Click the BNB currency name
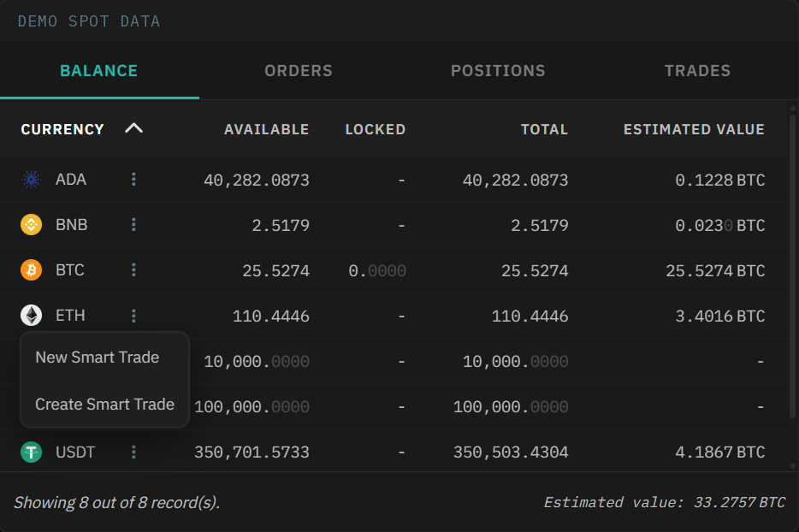Image resolution: width=799 pixels, height=532 pixels. [71, 225]
